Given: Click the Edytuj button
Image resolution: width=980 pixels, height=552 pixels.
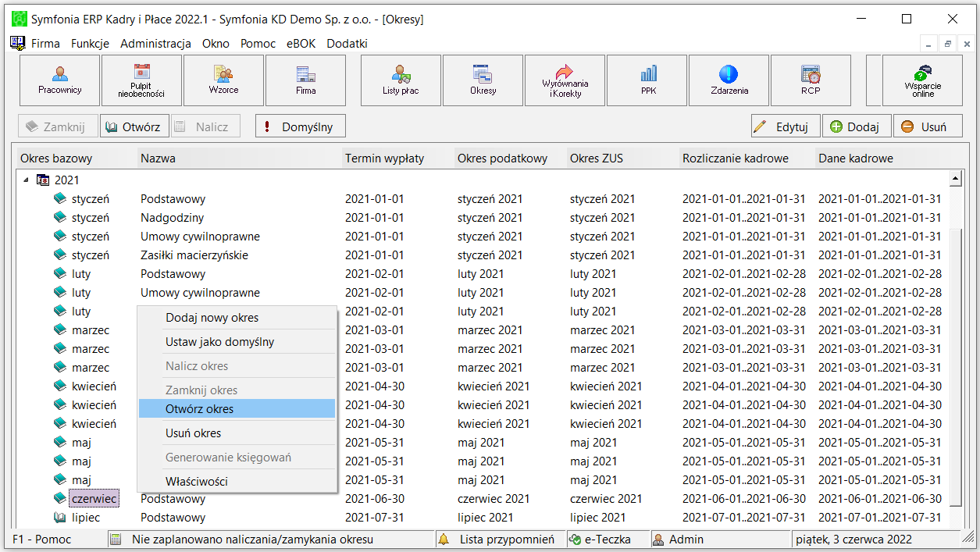Looking at the screenshot, I should (786, 126).
